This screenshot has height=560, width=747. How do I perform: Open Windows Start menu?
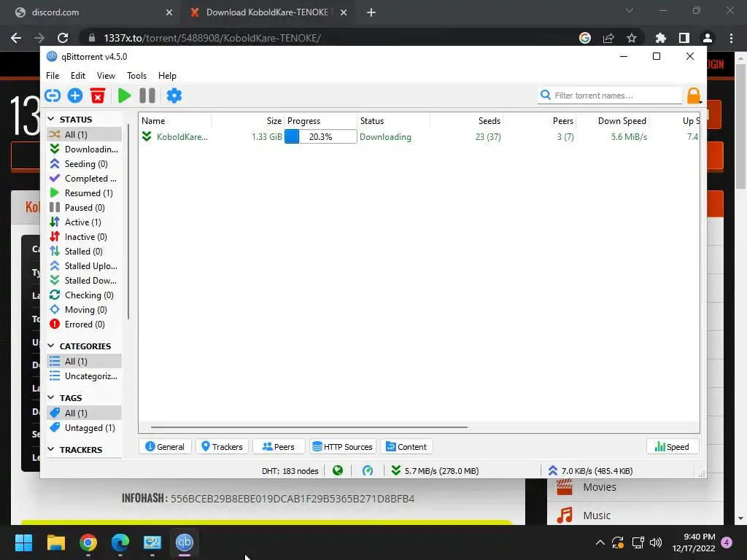coord(23,542)
